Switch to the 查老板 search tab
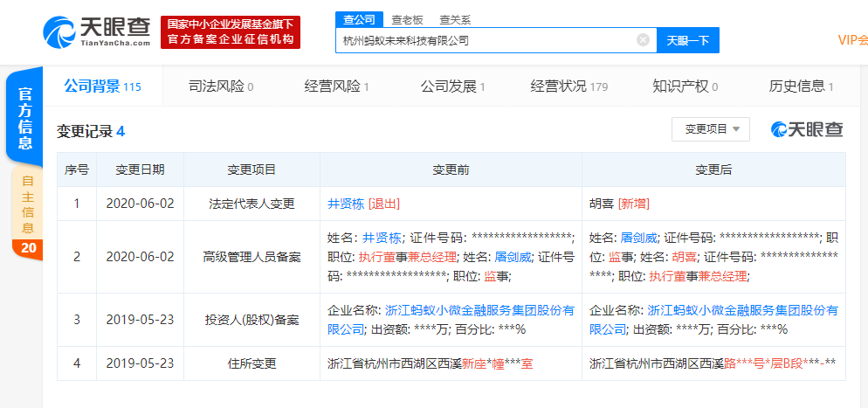868x408 pixels. 408,19
